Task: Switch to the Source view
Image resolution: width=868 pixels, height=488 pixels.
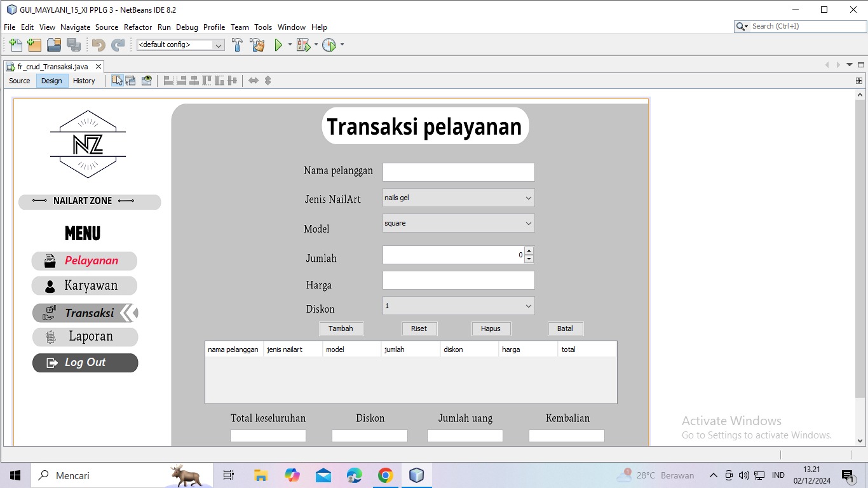Action: click(20, 81)
